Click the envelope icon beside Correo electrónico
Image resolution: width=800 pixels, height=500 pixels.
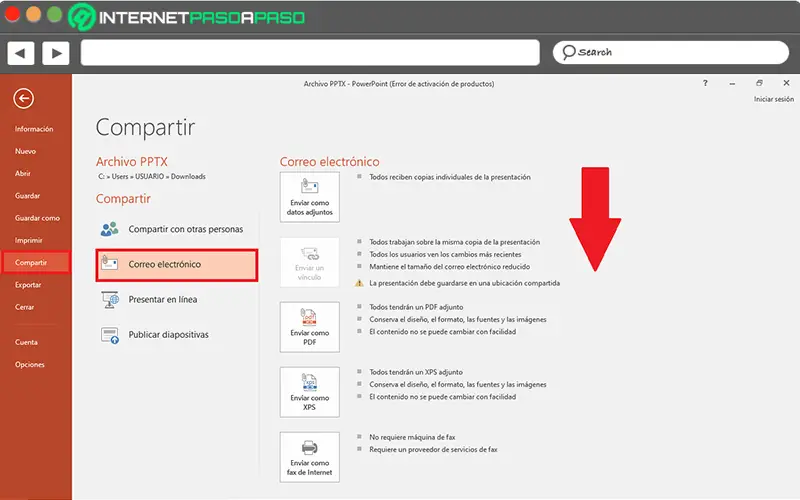[110, 263]
